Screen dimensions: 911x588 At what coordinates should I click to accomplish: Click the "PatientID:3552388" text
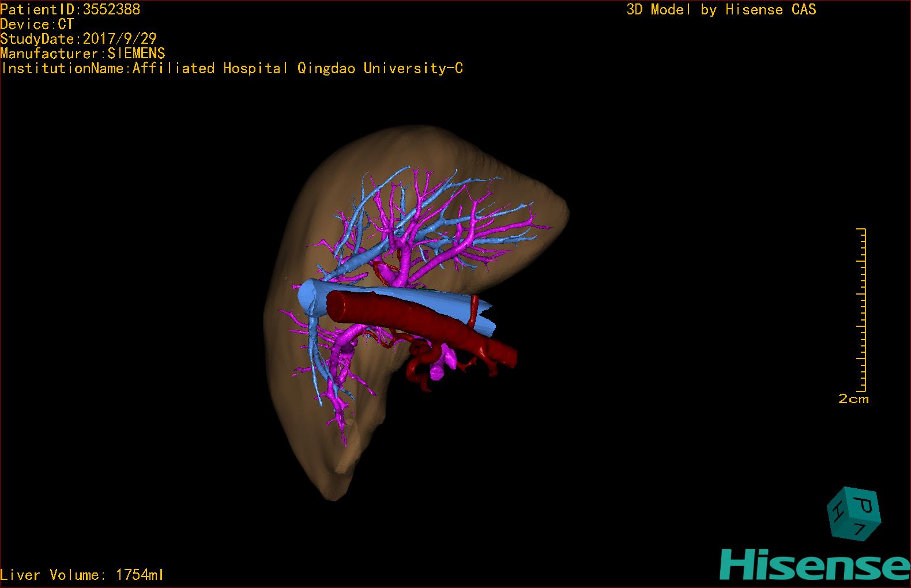click(x=70, y=9)
